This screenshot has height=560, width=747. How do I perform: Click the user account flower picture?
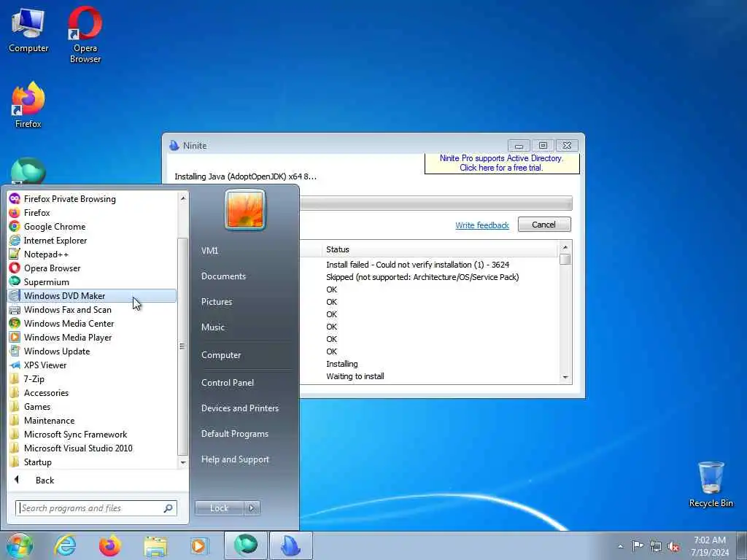[245, 209]
